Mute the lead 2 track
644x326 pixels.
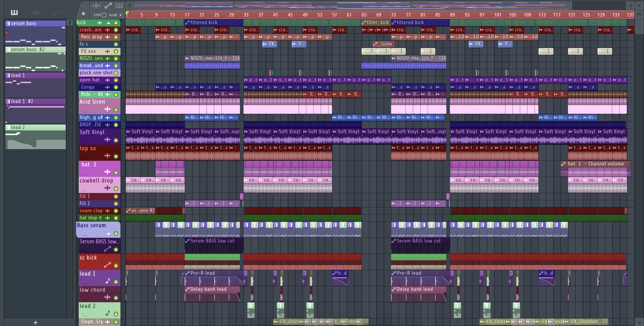click(116, 314)
